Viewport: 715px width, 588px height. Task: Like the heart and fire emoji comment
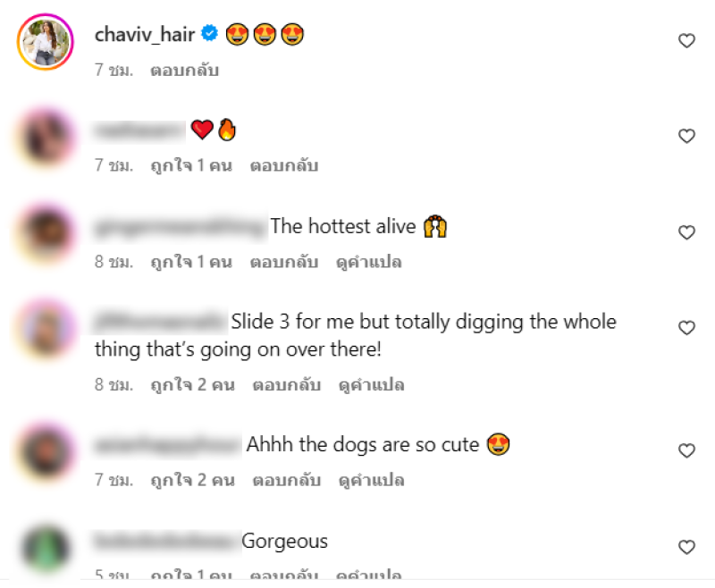[686, 136]
